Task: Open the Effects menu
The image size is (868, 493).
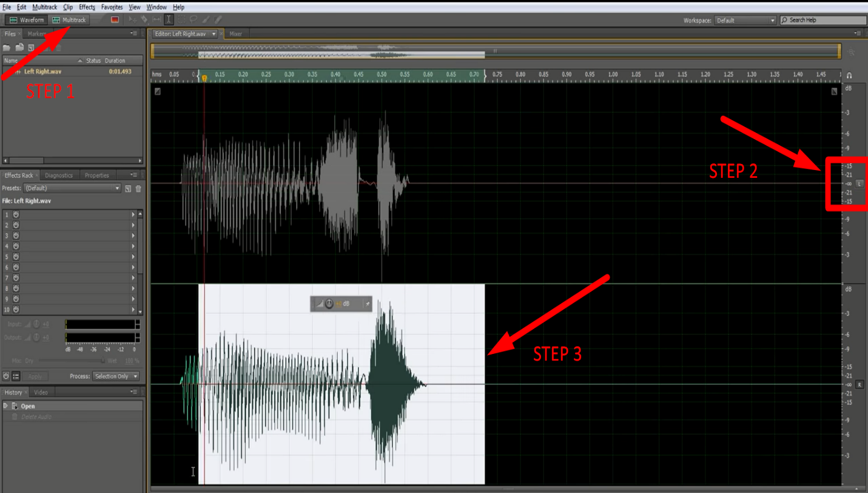Action: coord(87,7)
